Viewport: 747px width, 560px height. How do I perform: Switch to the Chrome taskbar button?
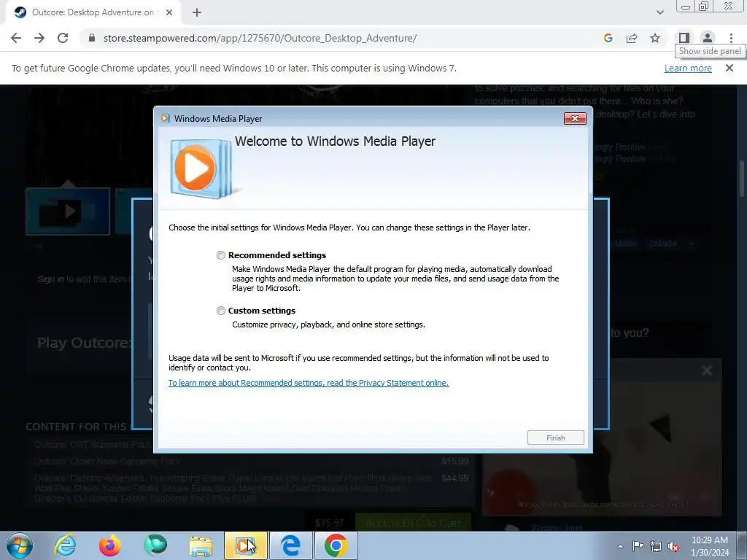coord(336,545)
